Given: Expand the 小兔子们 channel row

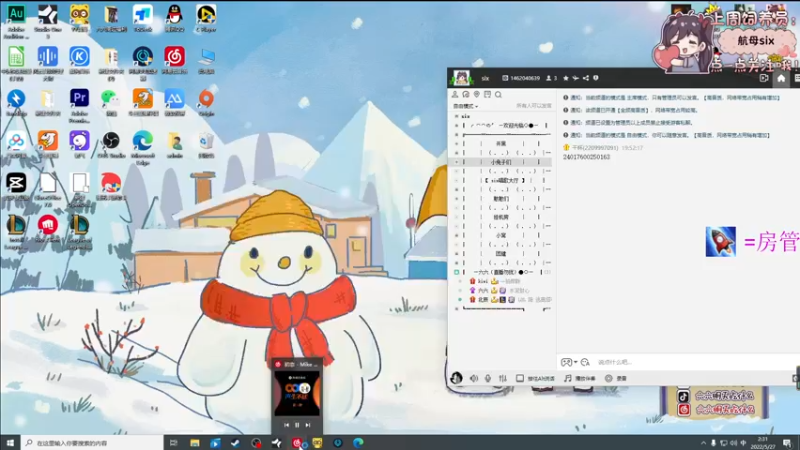Looking at the screenshot, I should [457, 162].
